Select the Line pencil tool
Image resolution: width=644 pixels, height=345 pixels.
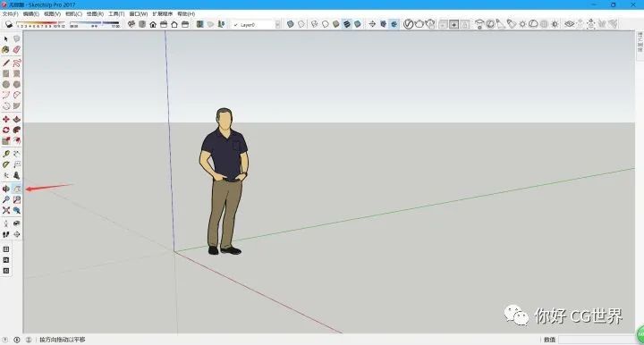(5, 63)
